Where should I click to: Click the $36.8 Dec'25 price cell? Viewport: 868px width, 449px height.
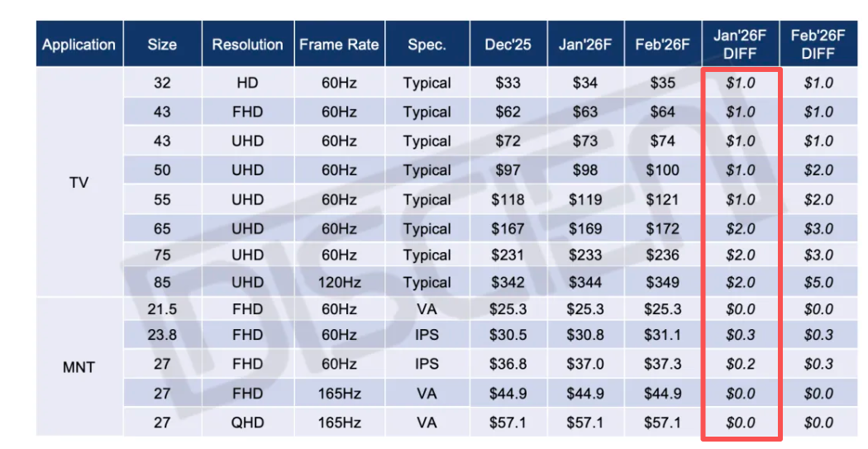pos(508,364)
